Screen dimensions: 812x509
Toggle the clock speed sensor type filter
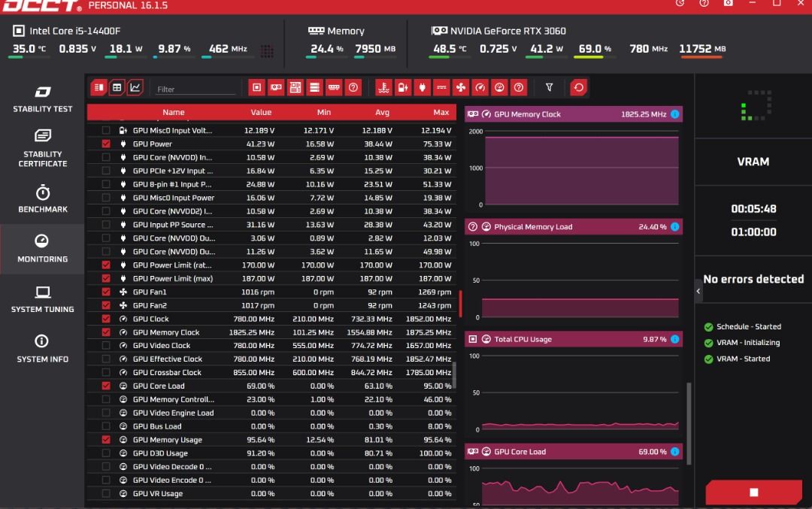[480, 87]
